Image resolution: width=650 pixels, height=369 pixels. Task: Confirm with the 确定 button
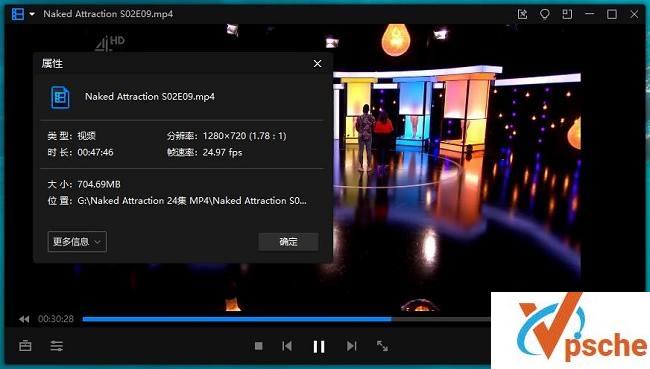pos(289,242)
